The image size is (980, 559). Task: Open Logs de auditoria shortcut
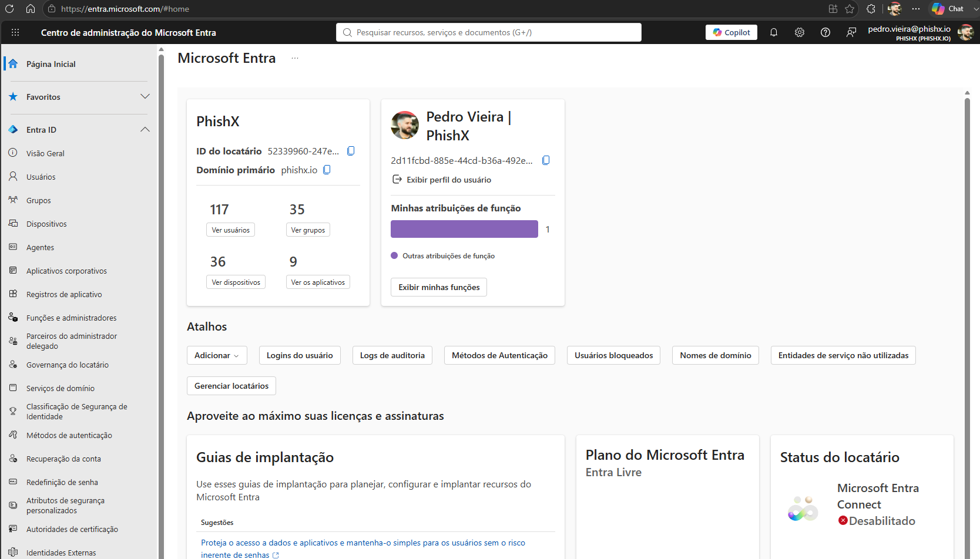click(392, 355)
